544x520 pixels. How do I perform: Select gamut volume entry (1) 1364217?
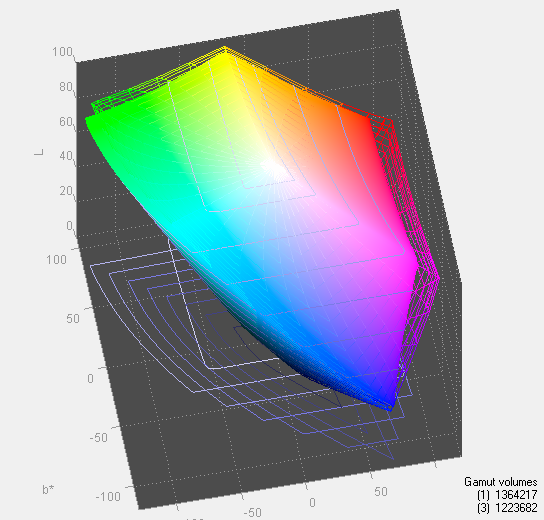coord(507,495)
